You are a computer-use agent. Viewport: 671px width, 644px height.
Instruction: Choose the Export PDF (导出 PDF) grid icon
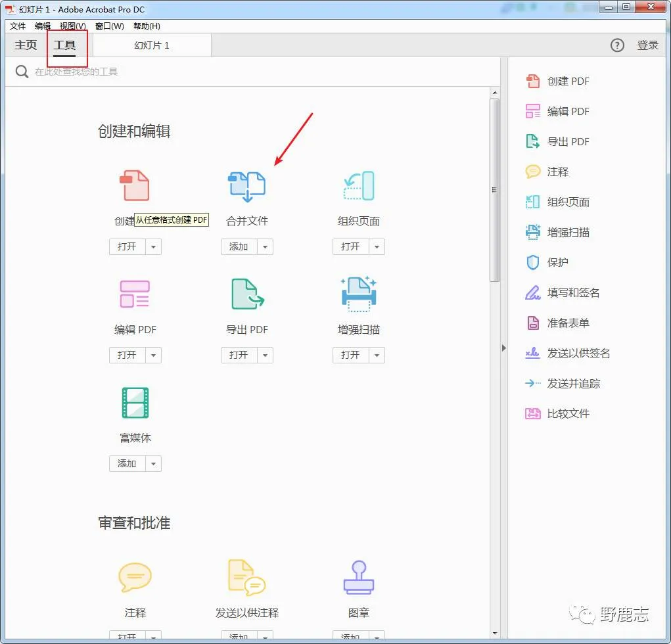pos(247,294)
